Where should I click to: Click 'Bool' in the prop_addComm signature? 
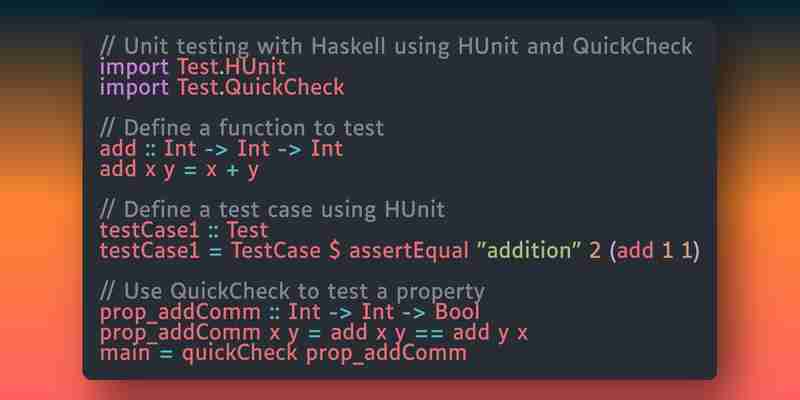(x=458, y=312)
